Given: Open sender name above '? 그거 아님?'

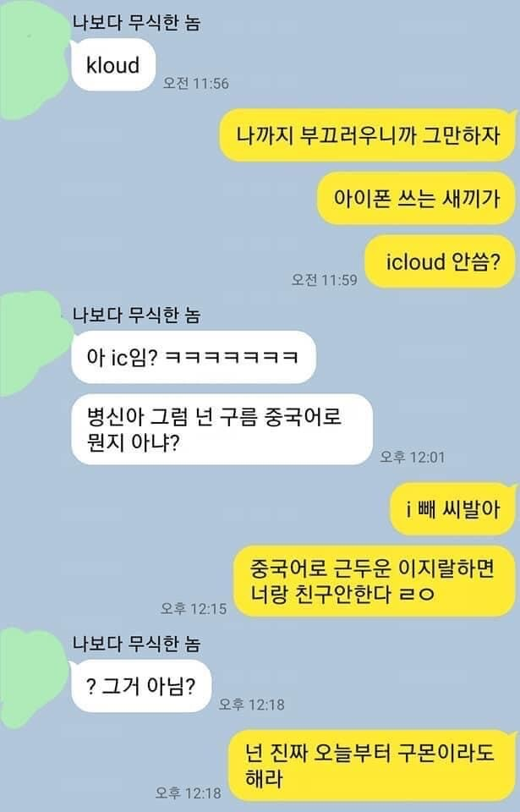Looking at the screenshot, I should click(136, 644).
